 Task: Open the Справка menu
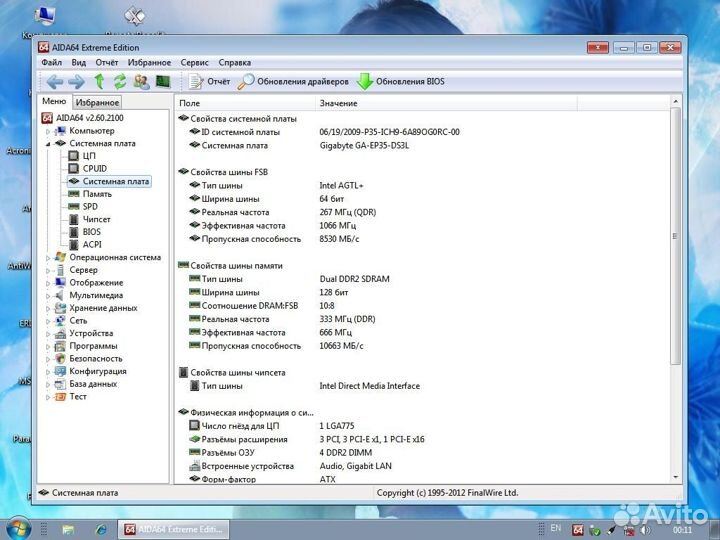click(x=235, y=62)
